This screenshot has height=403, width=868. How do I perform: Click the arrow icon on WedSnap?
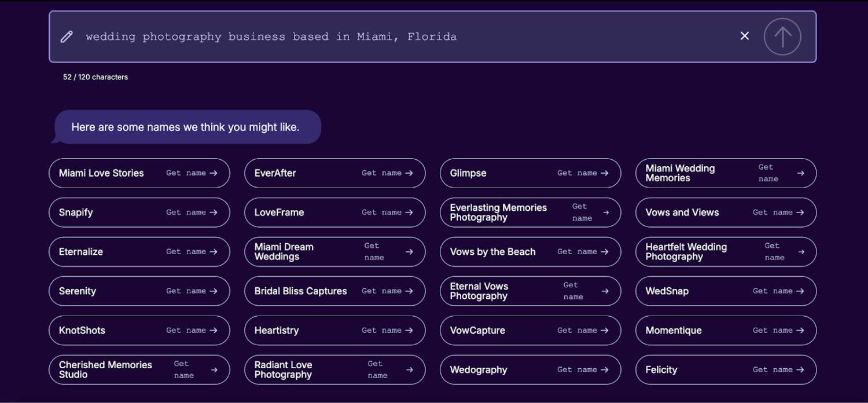coord(800,291)
